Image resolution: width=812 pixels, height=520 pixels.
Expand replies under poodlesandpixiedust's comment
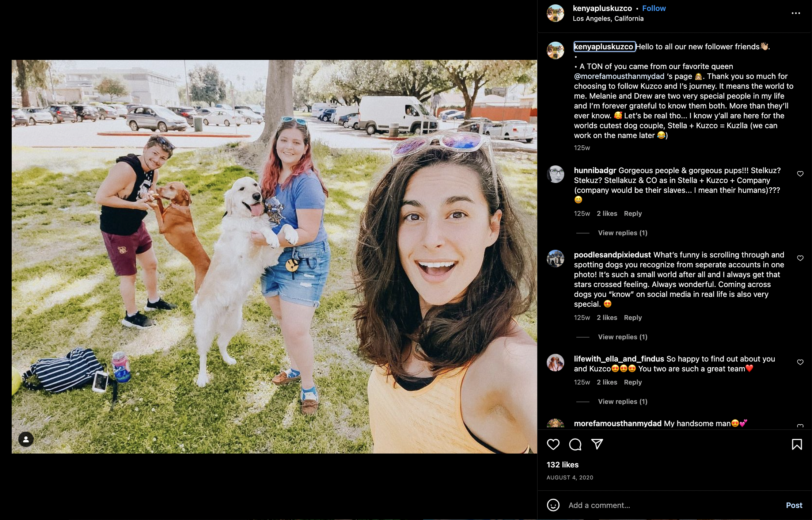[622, 337]
